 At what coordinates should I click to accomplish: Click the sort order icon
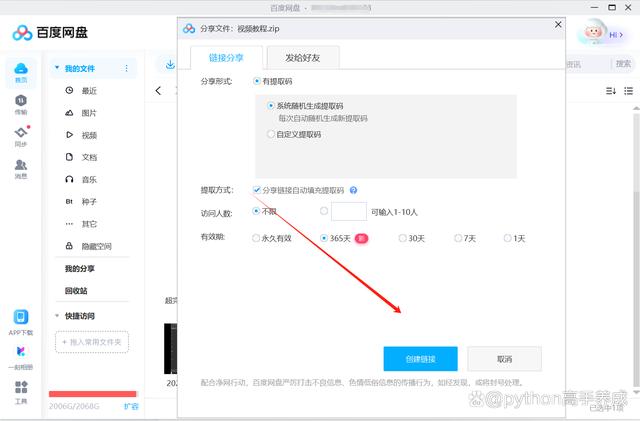pyautogui.click(x=611, y=91)
